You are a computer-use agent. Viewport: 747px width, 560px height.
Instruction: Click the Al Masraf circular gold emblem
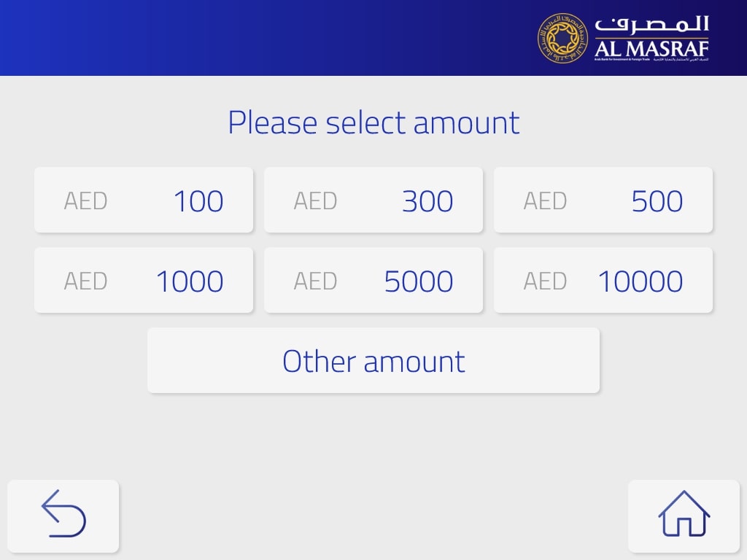(562, 38)
